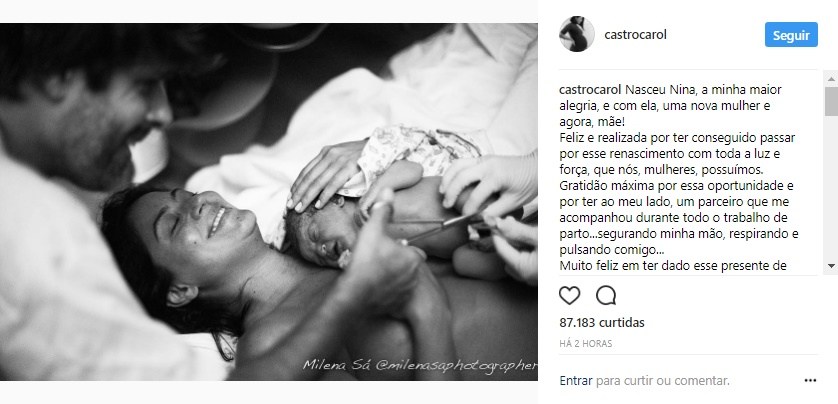Click the empty scrollbar track below thumb
Screen dimensions: 838x404
[x=831, y=187]
